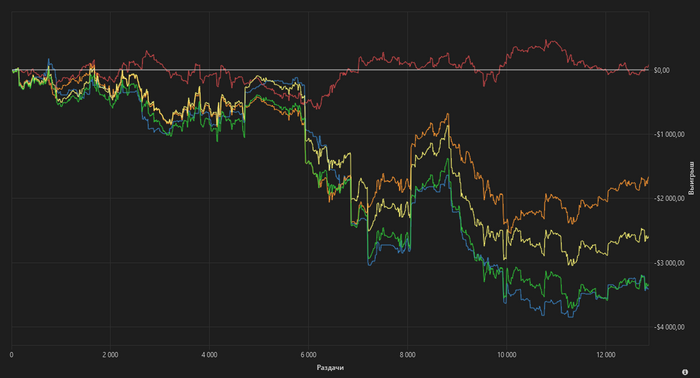Click the info icon in bottom corner
Image resolution: width=700 pixels, height=378 pixels.
[685, 372]
